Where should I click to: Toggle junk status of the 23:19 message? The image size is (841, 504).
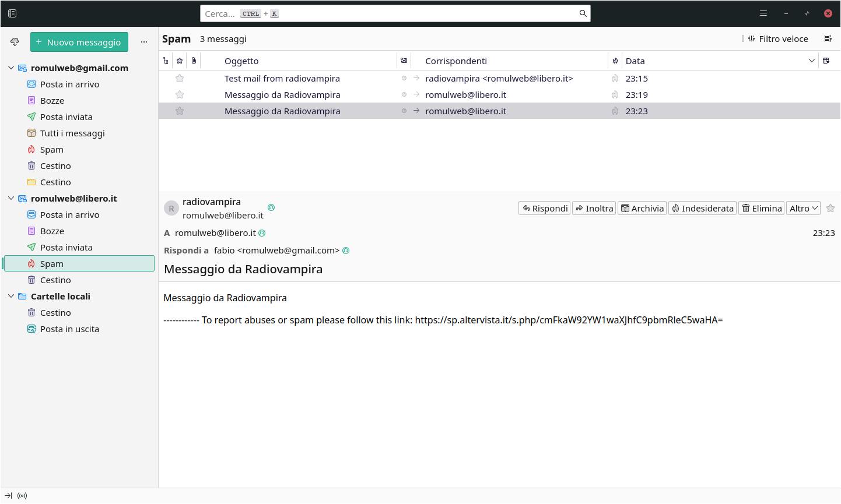tap(615, 95)
